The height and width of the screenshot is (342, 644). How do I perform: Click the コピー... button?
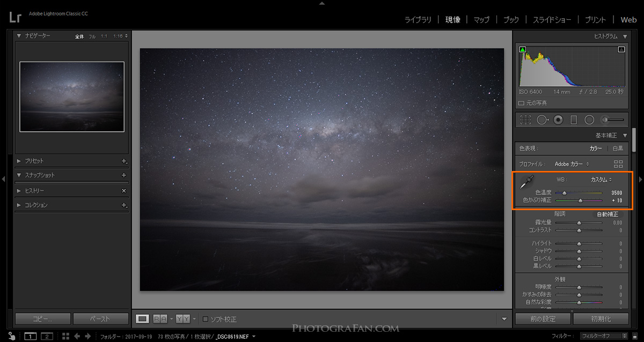tap(43, 318)
